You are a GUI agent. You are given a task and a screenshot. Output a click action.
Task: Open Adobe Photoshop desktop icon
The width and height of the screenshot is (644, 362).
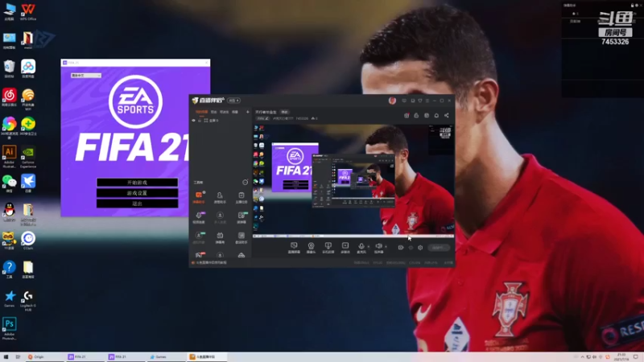pyautogui.click(x=9, y=328)
